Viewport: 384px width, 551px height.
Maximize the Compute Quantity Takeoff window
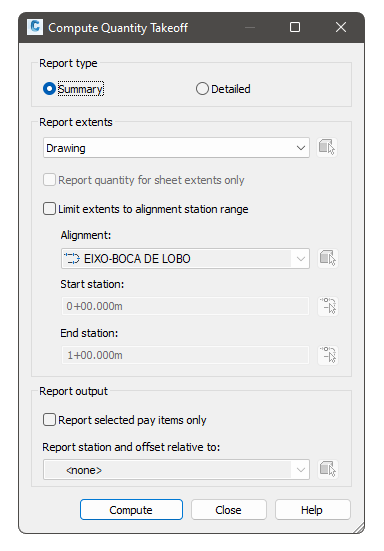pos(294,27)
